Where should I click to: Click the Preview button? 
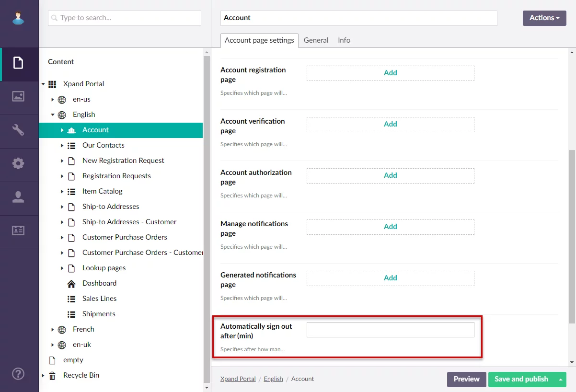pyautogui.click(x=466, y=380)
